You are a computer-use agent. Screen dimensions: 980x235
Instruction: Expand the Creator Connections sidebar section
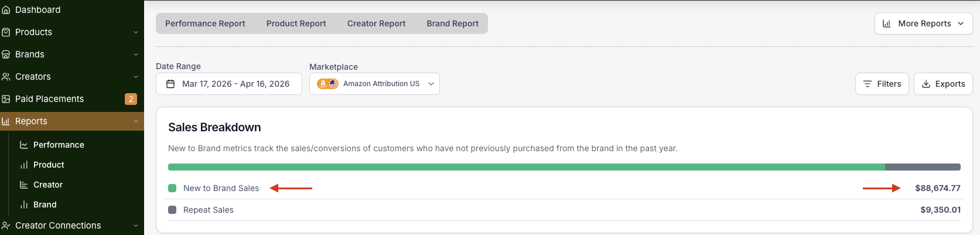[136, 226]
